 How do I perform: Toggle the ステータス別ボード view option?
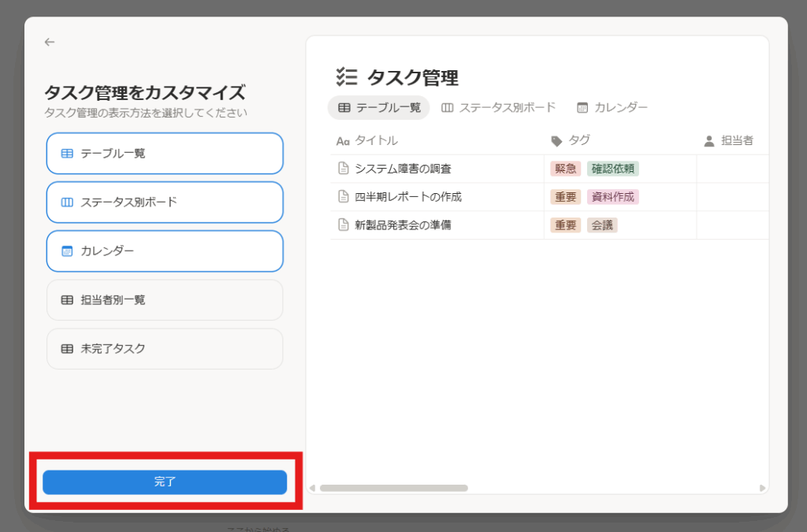[165, 202]
